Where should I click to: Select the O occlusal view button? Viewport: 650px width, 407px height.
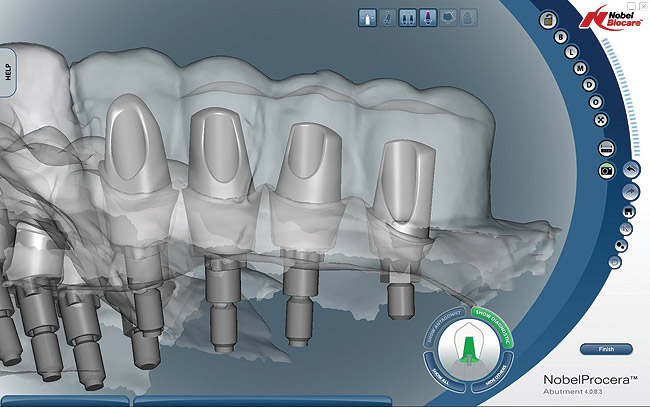pos(598,102)
